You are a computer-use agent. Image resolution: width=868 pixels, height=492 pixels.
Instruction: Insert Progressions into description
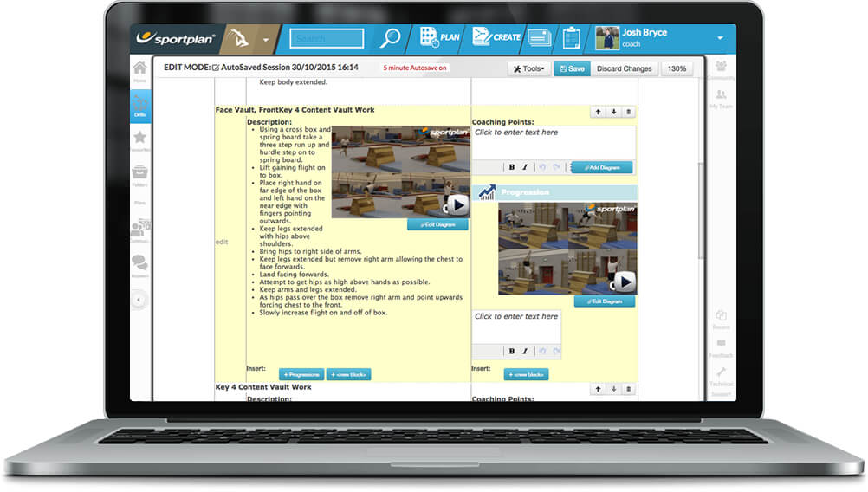point(301,375)
